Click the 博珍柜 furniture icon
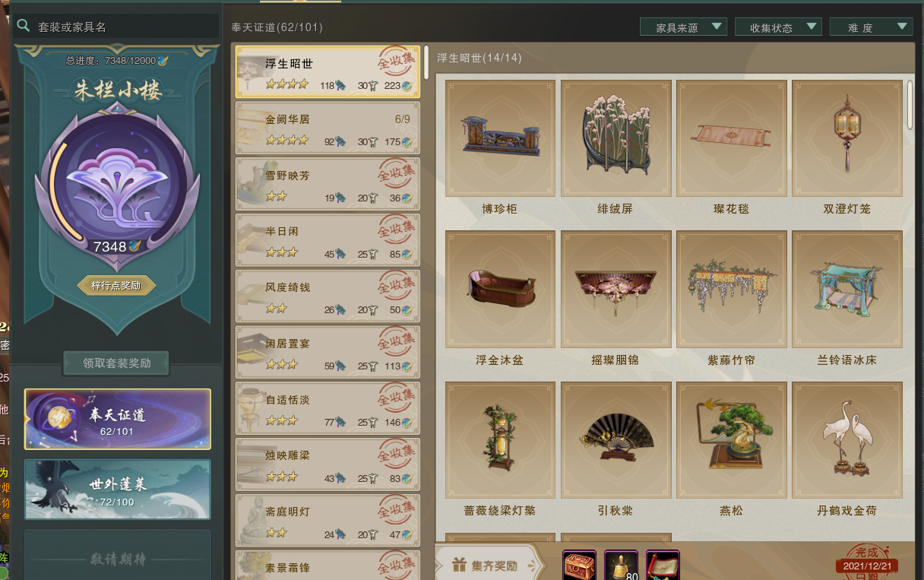The image size is (924, 580). (x=500, y=138)
